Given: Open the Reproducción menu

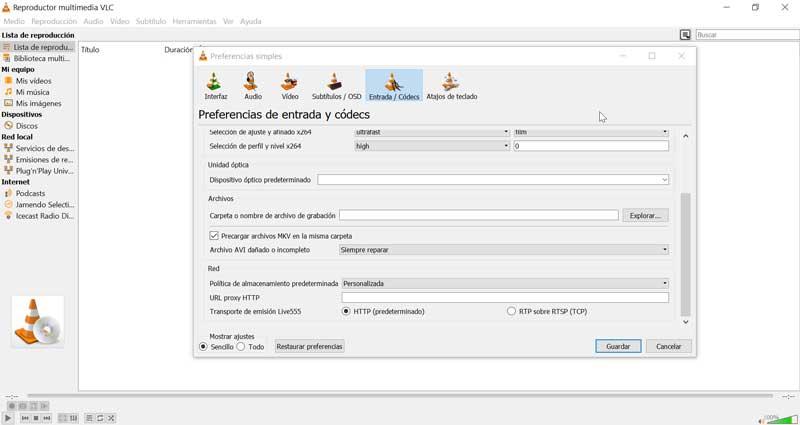Looking at the screenshot, I should [x=54, y=21].
